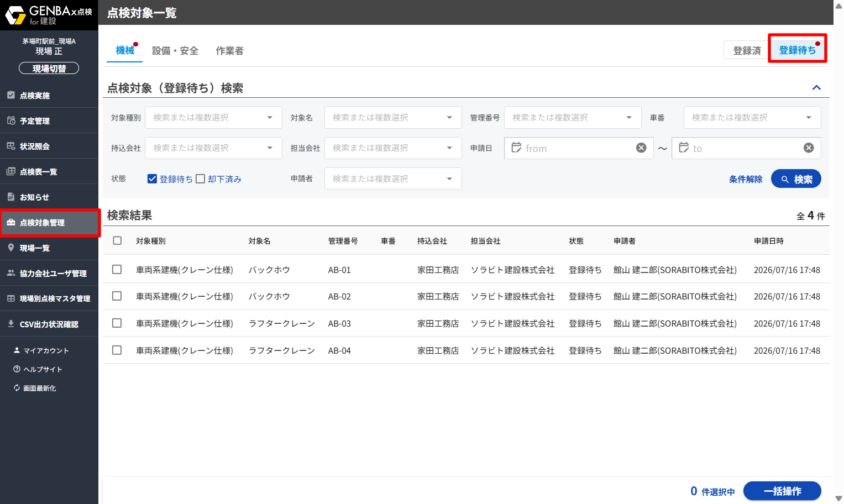Open the ヘルプサイト link
The width and height of the screenshot is (844, 504).
tap(38, 369)
